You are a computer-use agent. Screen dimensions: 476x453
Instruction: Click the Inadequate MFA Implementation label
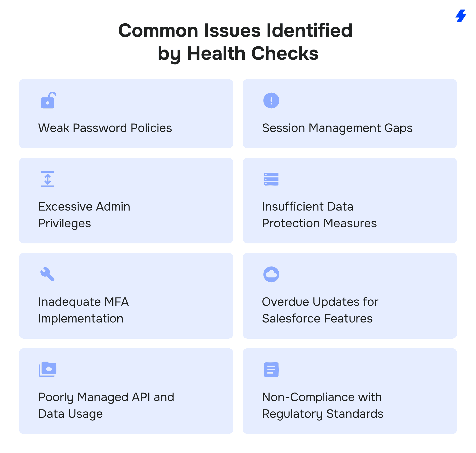(x=84, y=310)
